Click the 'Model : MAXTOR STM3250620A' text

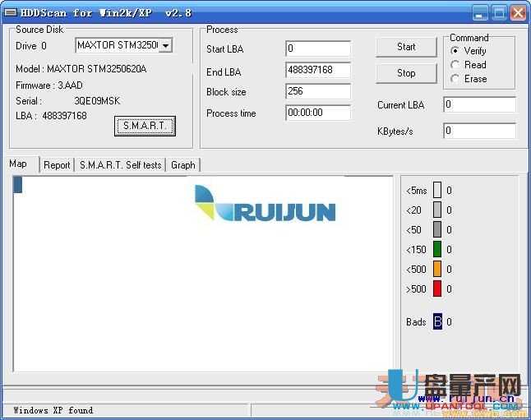tap(81, 69)
